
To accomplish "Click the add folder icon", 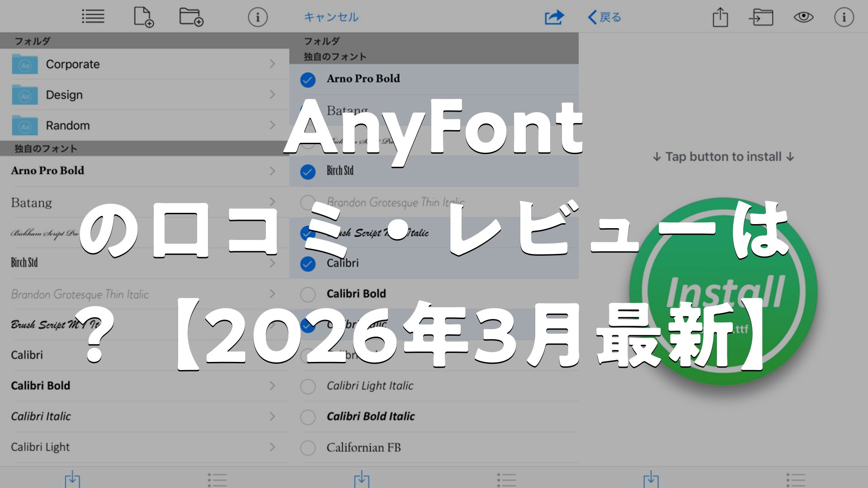I will (x=191, y=17).
